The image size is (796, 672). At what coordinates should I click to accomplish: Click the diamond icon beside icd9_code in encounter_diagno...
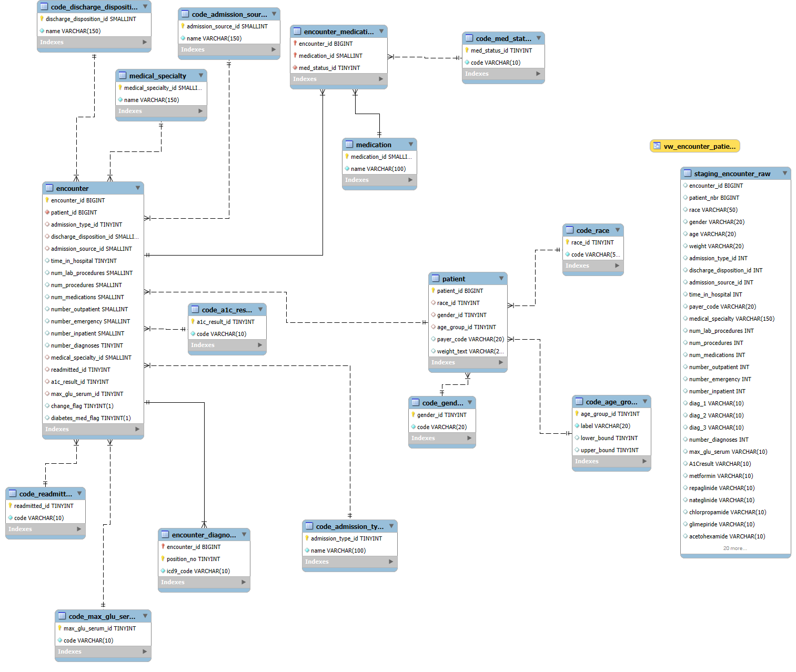click(163, 571)
